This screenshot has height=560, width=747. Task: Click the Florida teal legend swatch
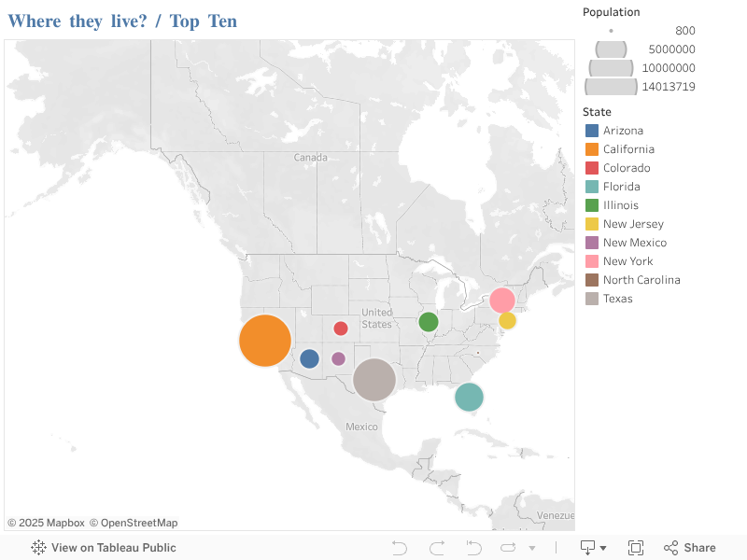pos(592,187)
